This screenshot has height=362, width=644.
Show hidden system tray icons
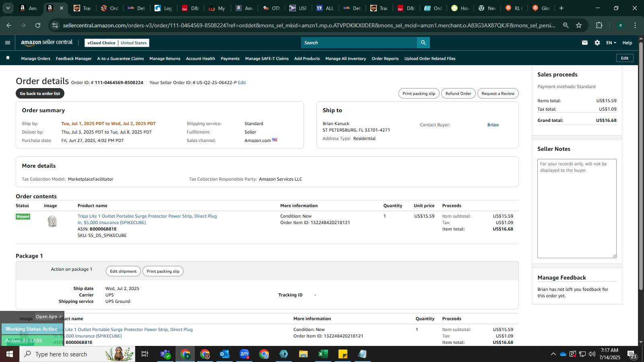click(553, 354)
